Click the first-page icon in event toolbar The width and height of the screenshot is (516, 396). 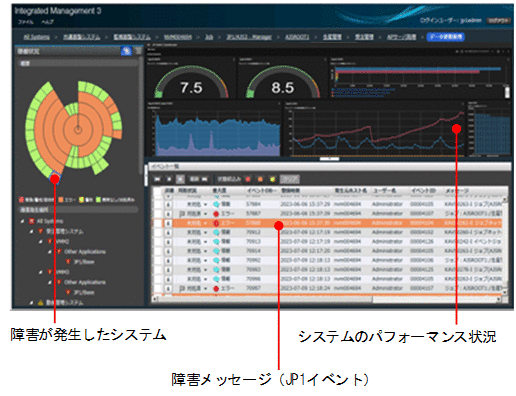tap(157, 179)
